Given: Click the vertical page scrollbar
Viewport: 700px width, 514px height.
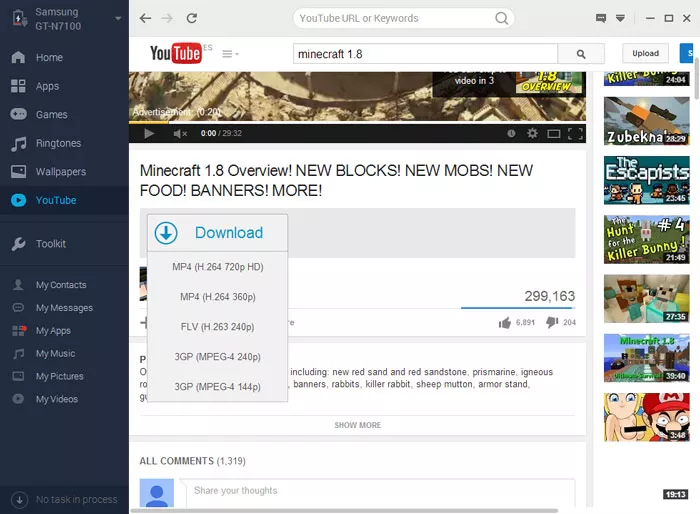Looking at the screenshot, I should coord(697,79).
